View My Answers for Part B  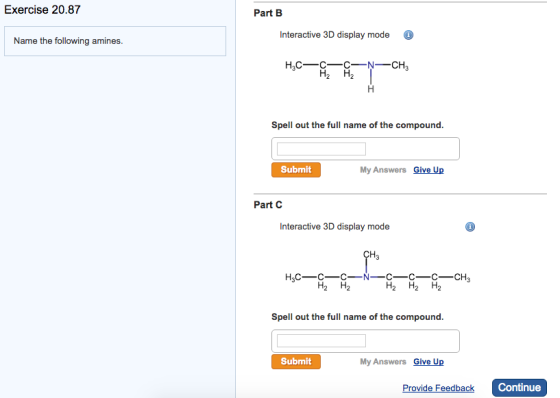click(383, 170)
